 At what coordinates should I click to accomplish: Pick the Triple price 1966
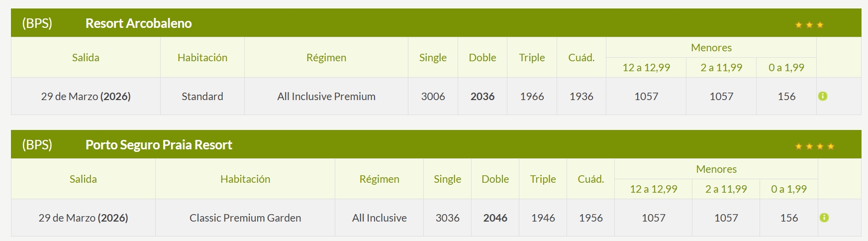[x=532, y=97]
